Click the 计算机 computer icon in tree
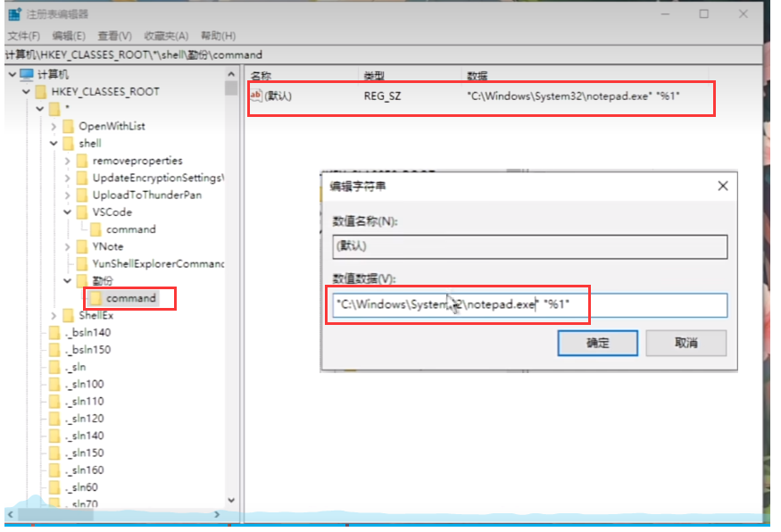This screenshot has height=532, width=781. 26,75
